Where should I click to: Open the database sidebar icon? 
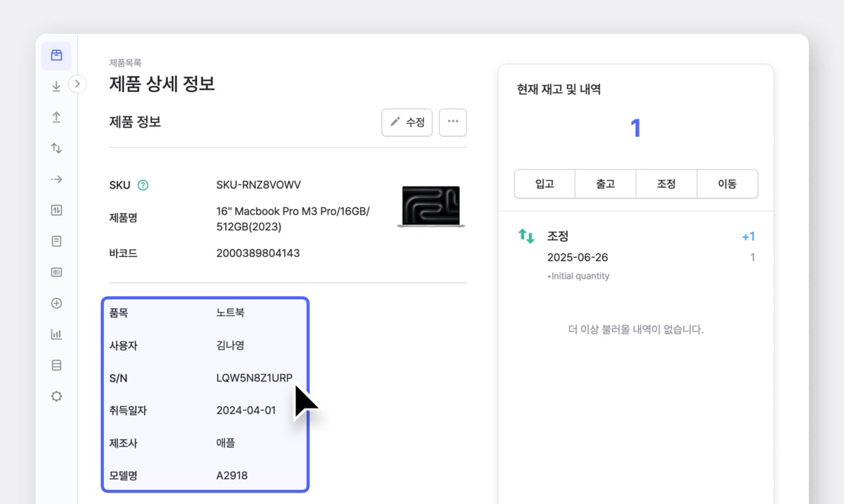[56, 365]
